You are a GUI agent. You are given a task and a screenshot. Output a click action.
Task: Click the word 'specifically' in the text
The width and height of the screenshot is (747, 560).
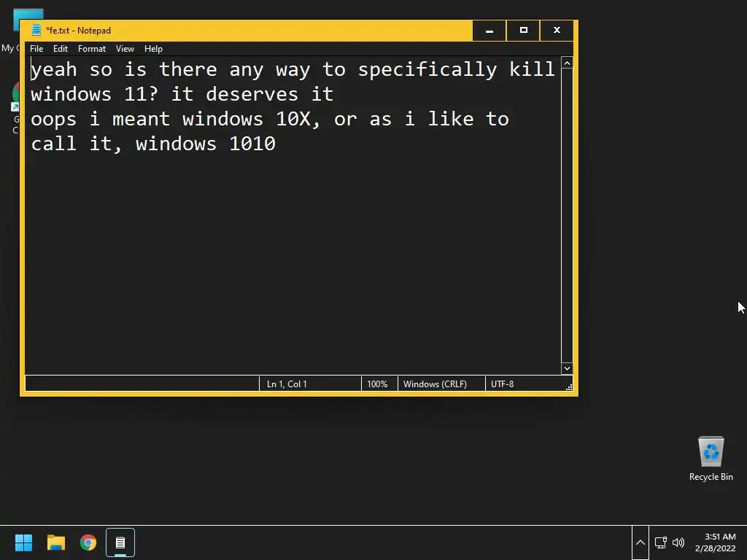pos(427,71)
